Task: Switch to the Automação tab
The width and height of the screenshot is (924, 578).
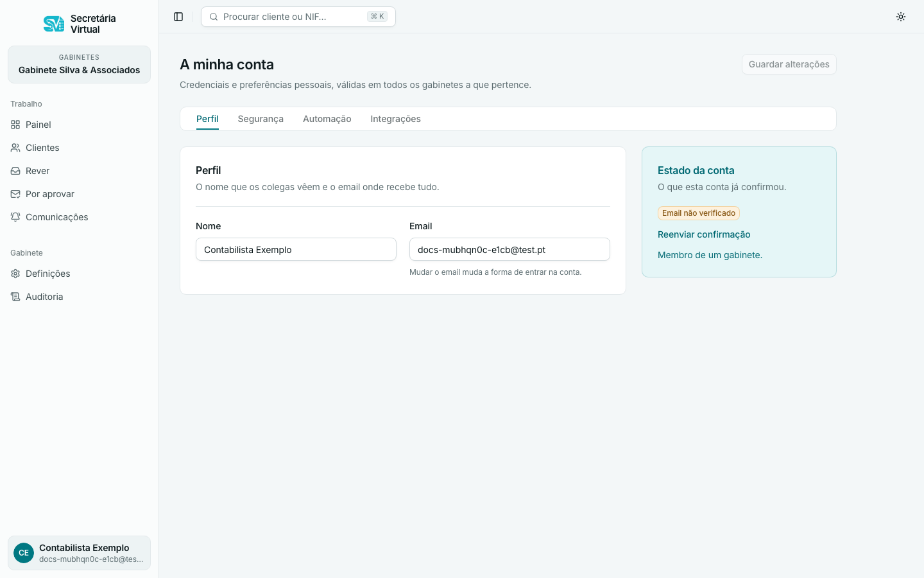Action: tap(327, 119)
